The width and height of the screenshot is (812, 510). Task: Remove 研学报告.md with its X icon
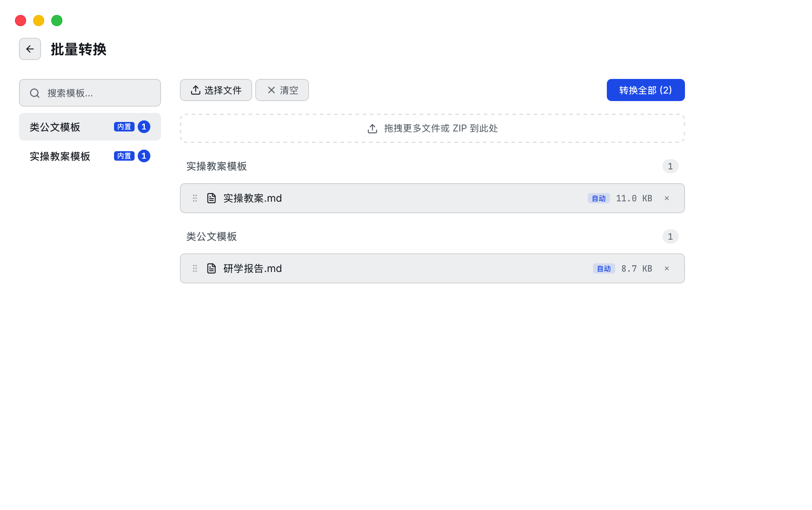[667, 268]
